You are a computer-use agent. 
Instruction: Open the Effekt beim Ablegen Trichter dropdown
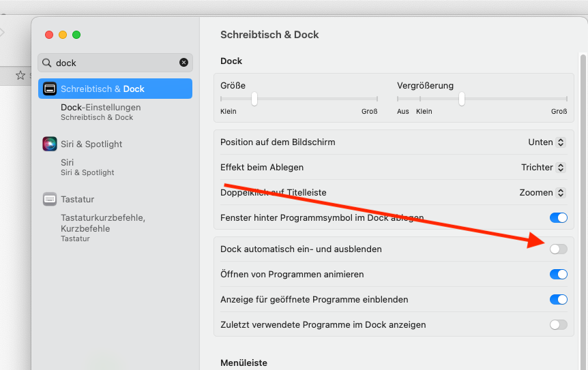pos(543,168)
